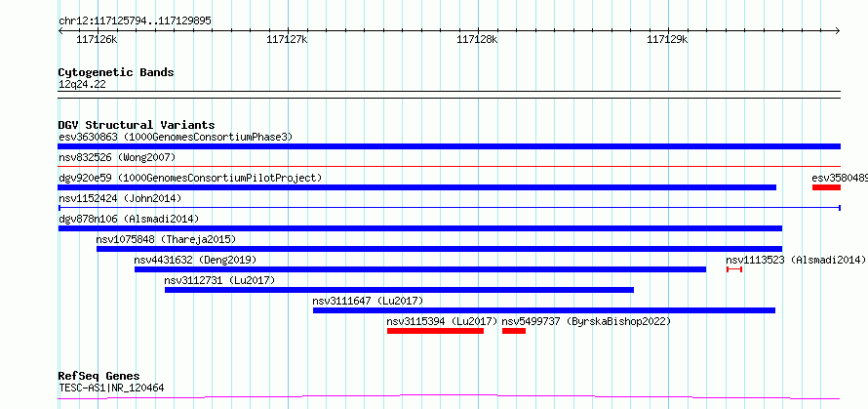Click the Cytogenetic Bands track heading
Screen dimensions: 868x409
[x=116, y=72]
